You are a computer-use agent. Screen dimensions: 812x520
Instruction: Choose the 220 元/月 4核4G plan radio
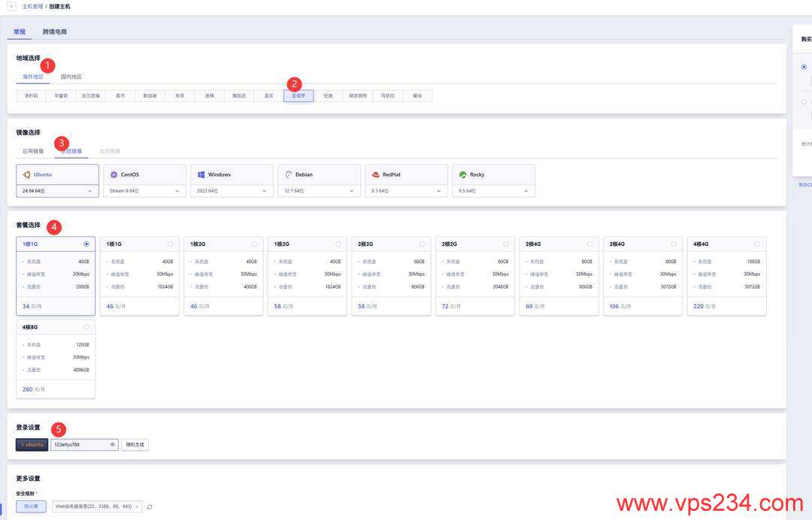coord(757,244)
